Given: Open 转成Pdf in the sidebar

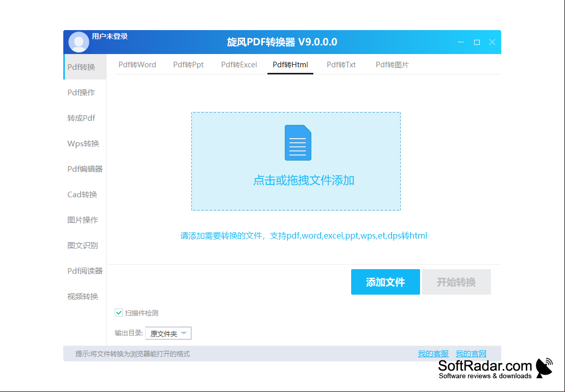Looking at the screenshot, I should coord(82,118).
